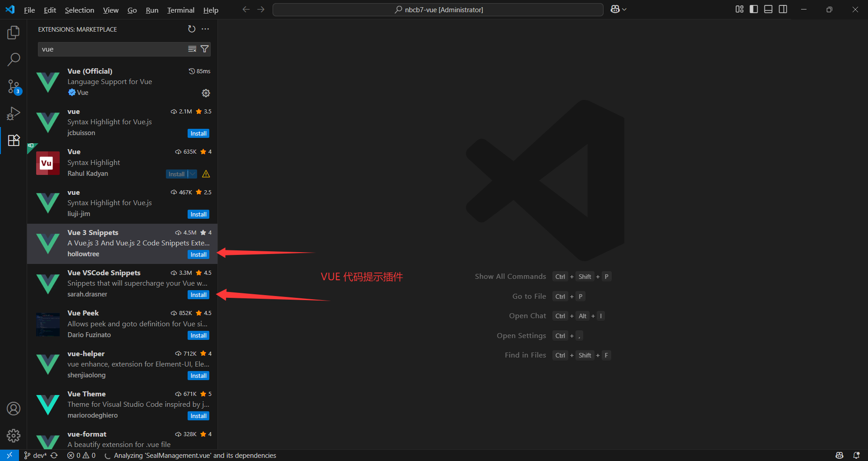
Task: Open Source Control view with 3 changes
Action: [14, 86]
